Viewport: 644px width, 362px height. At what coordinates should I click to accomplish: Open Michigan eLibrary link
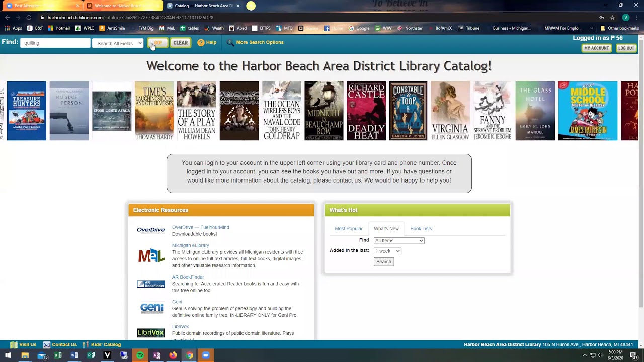click(x=190, y=245)
